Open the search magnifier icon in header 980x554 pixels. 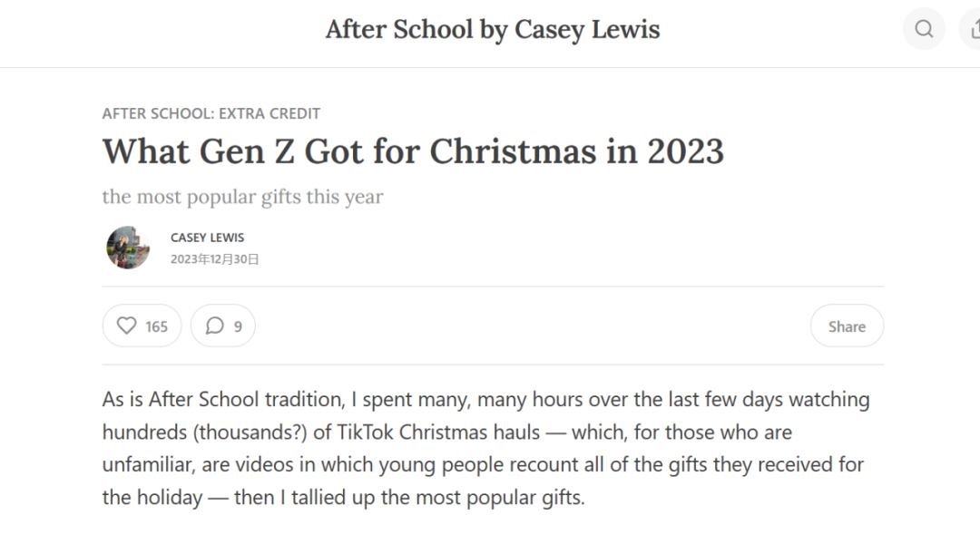924,29
